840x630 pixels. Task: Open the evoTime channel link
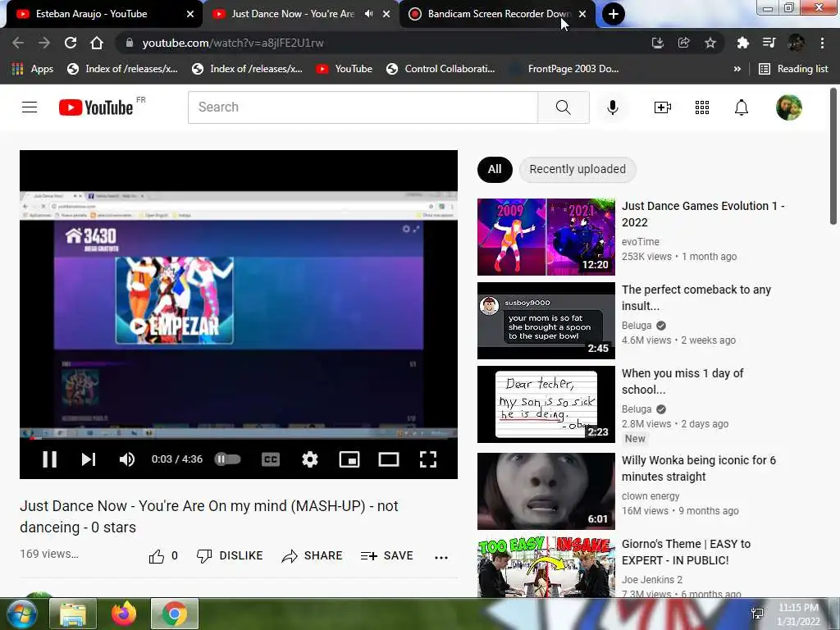tap(640, 242)
